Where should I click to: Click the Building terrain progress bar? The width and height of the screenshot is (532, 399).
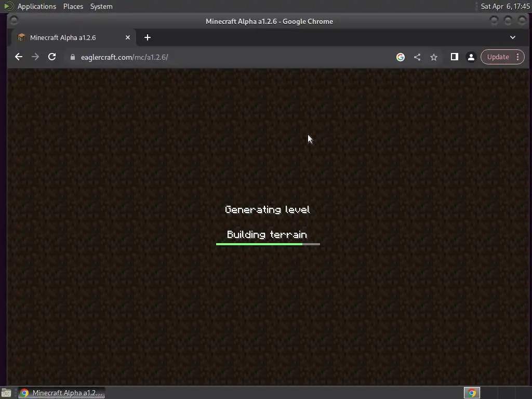[268, 244]
